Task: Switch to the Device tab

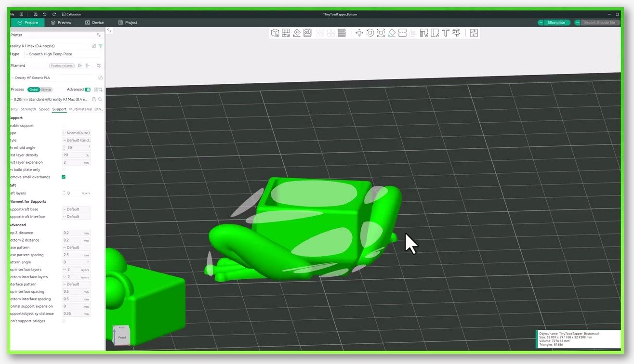Action: coord(94,23)
